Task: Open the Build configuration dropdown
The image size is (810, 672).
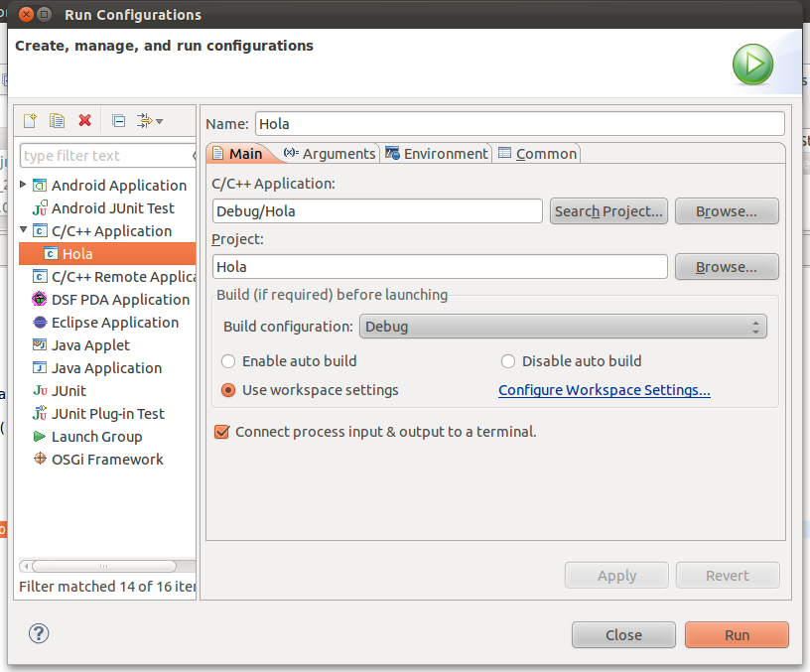Action: [x=563, y=327]
